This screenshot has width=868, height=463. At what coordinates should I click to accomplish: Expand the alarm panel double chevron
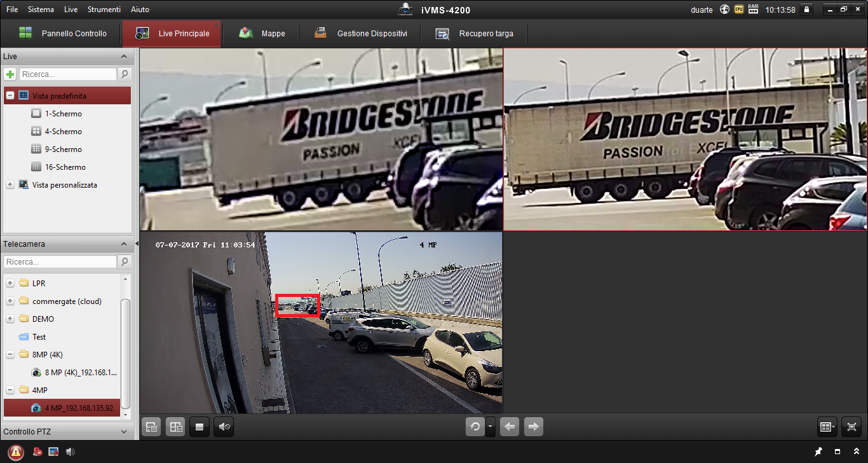click(x=855, y=452)
